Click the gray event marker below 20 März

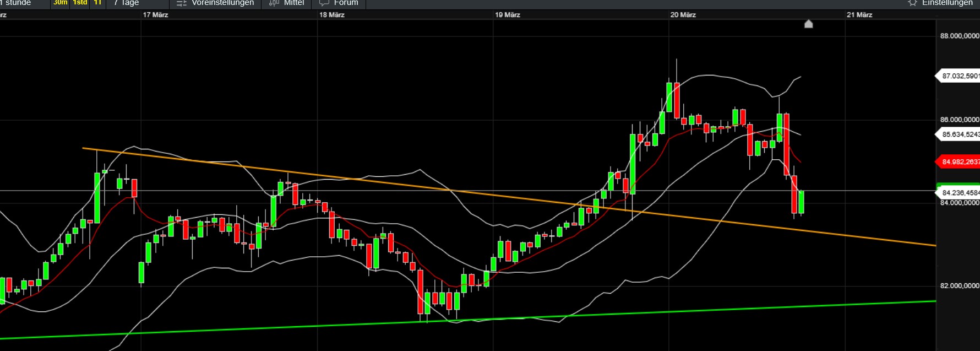(808, 24)
